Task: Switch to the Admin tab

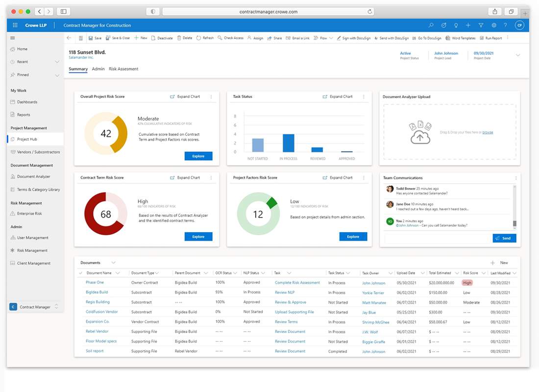Action: pyautogui.click(x=98, y=69)
